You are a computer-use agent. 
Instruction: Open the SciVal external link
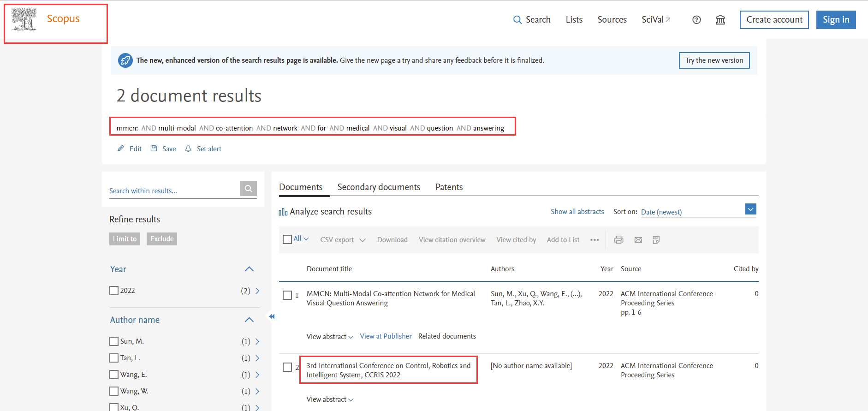tap(656, 20)
